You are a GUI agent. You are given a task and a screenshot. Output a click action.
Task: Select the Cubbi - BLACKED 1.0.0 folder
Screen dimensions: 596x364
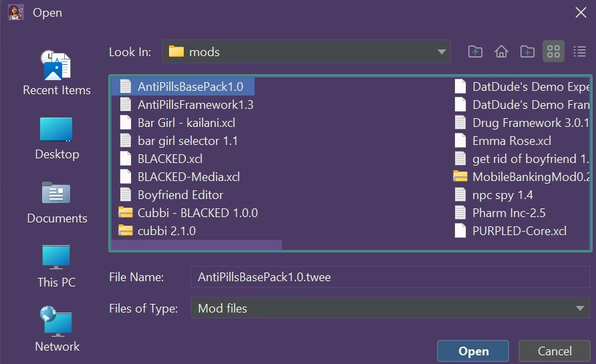(197, 213)
